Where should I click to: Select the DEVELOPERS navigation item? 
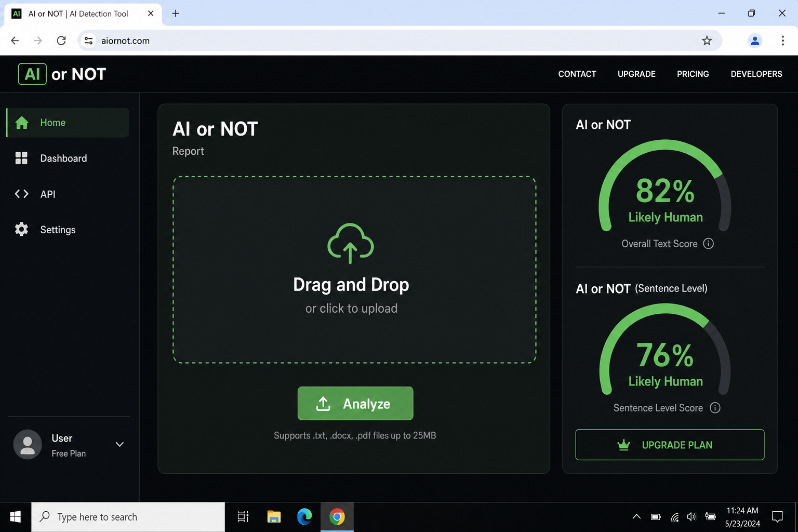coord(756,74)
